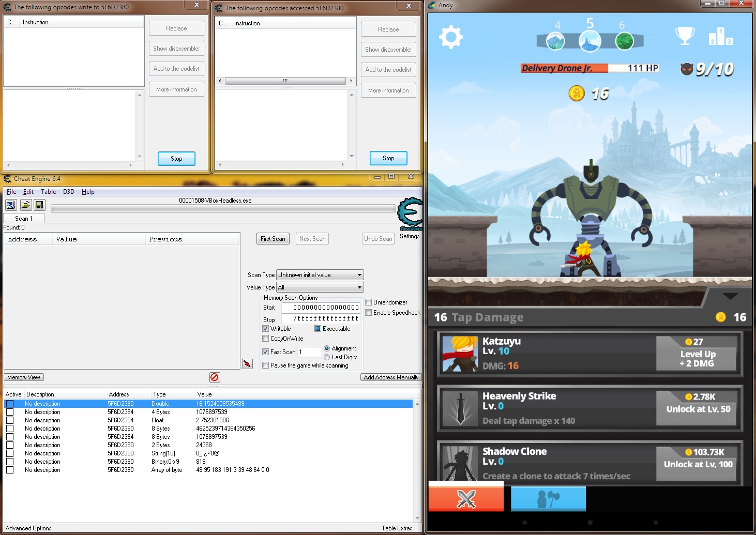Click the red clear address list icon
The image size is (756, 535).
coord(215,377)
